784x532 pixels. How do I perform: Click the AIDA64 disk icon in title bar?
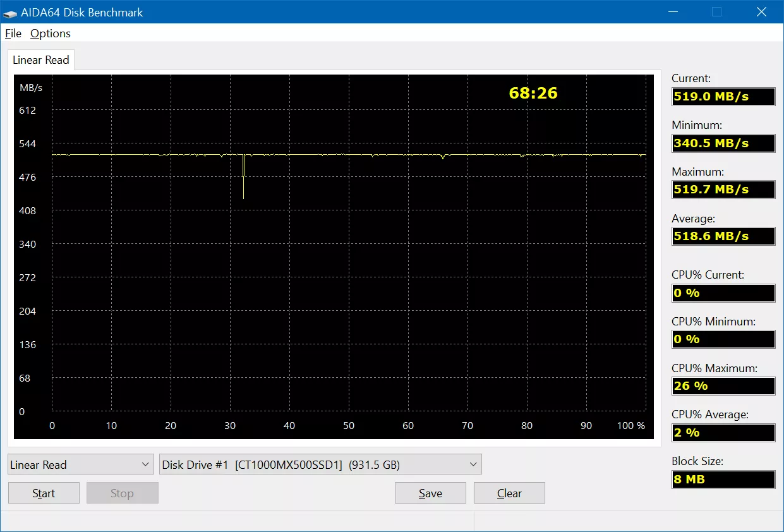click(11, 13)
